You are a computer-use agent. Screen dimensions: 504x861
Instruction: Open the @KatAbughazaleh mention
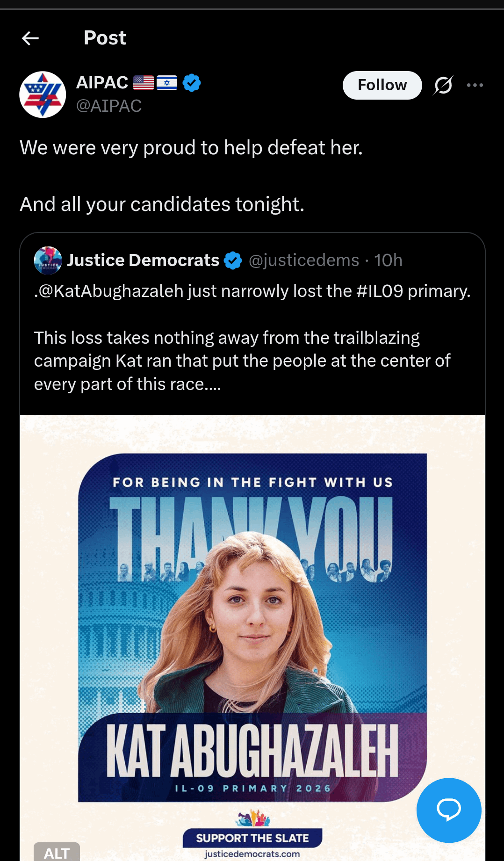(x=111, y=291)
